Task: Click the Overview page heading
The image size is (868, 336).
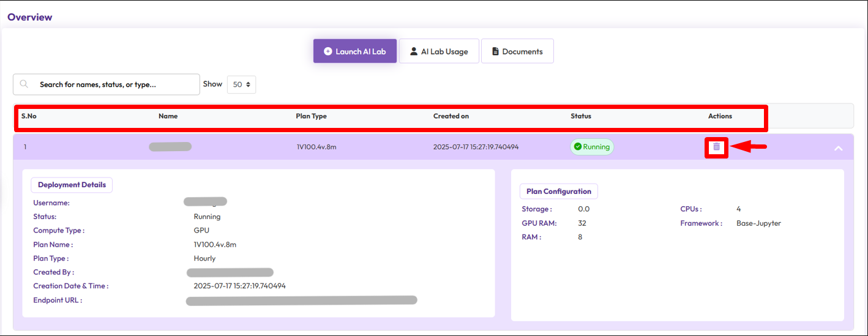Action: point(29,17)
